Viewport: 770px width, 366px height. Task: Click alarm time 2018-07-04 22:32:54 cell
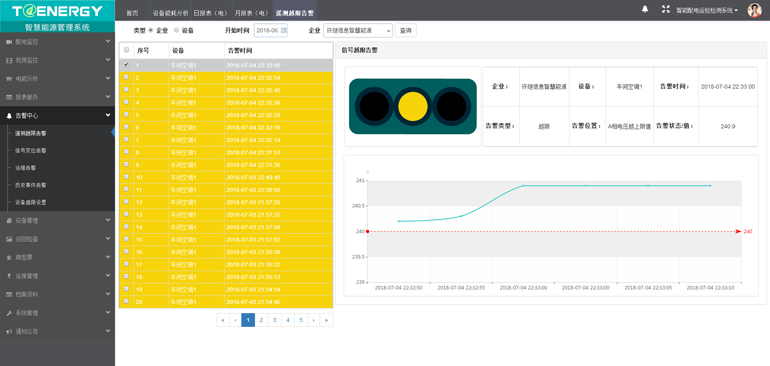tap(278, 78)
